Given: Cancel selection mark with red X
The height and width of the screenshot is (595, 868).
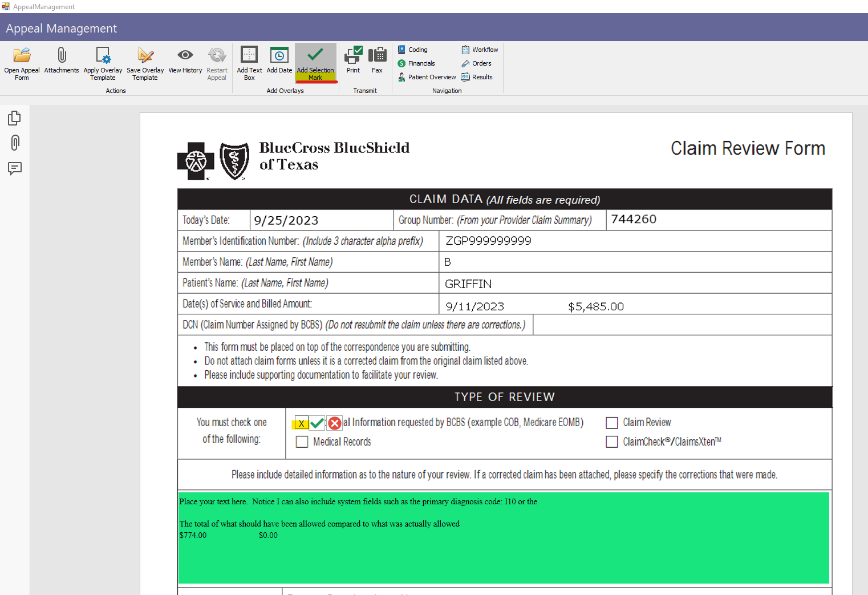Looking at the screenshot, I should click(335, 423).
